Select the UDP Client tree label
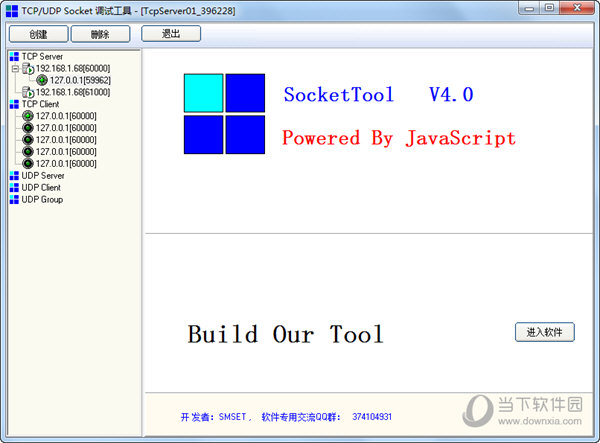The width and height of the screenshot is (600, 443). [41, 187]
